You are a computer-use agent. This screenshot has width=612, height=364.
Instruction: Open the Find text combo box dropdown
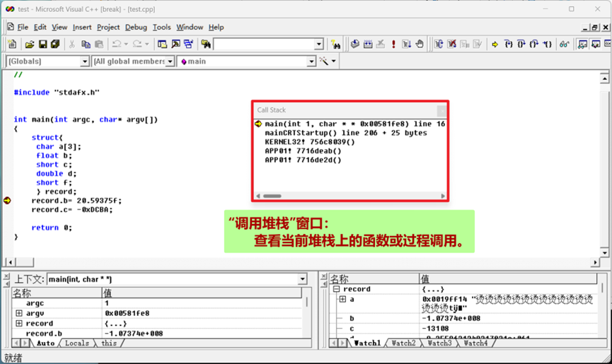click(x=319, y=44)
